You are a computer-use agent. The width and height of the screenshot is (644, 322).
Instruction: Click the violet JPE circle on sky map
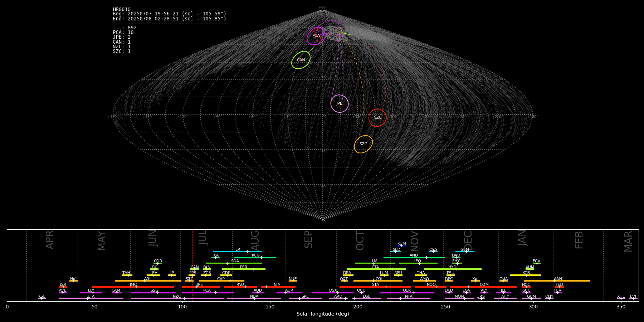tap(340, 104)
